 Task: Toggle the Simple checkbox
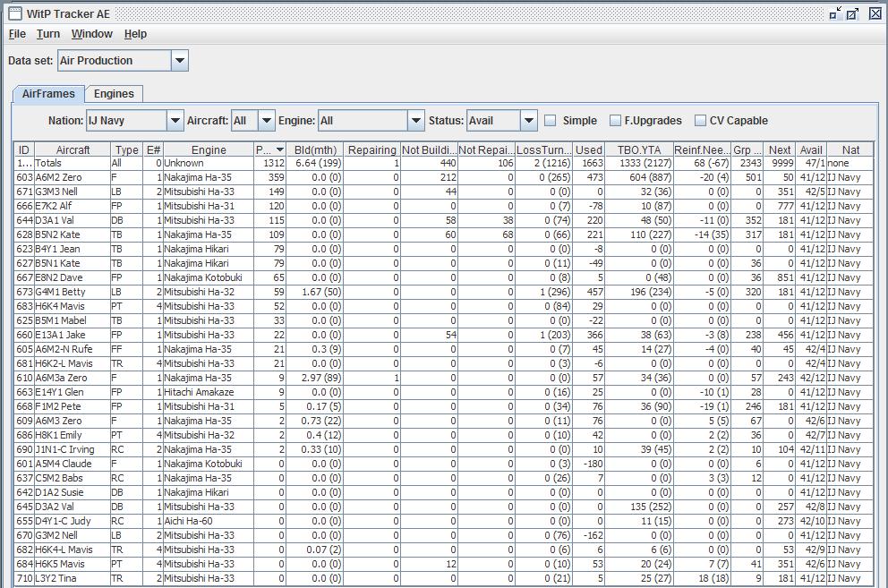tap(550, 121)
